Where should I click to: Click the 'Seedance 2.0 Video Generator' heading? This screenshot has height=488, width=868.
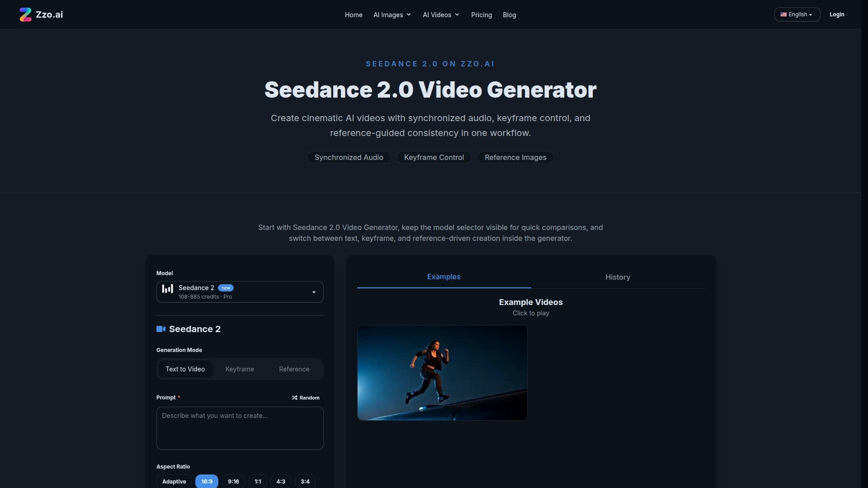[430, 89]
